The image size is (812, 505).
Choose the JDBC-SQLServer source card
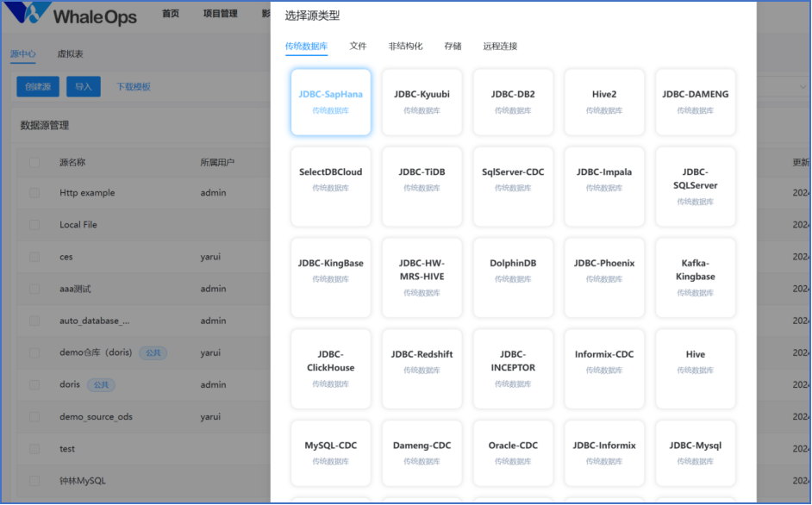point(695,186)
